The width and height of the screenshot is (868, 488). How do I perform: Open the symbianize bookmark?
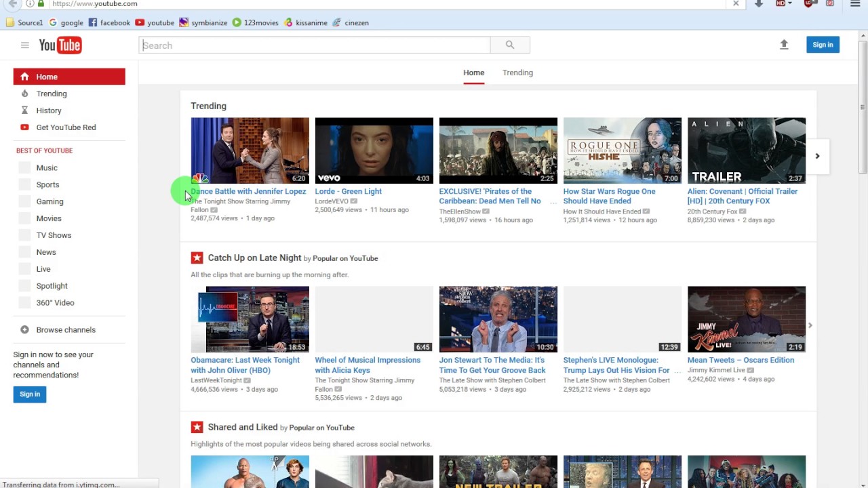[x=203, y=22]
